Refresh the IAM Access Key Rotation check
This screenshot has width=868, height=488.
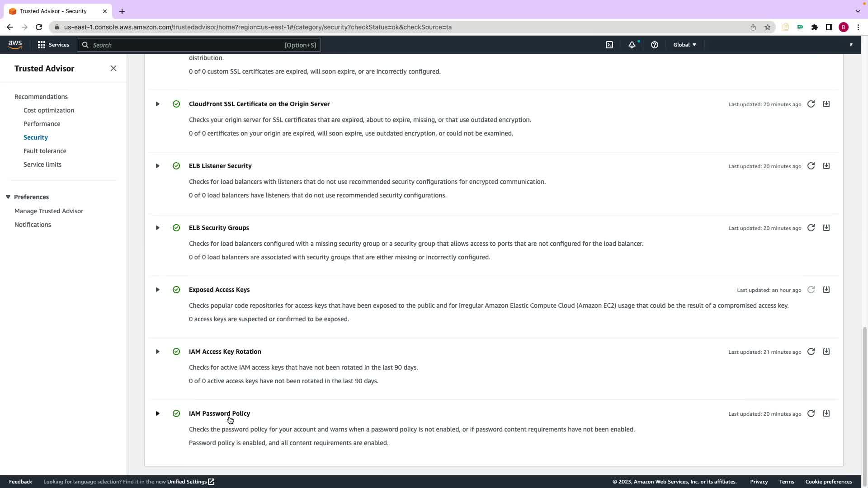click(811, 352)
